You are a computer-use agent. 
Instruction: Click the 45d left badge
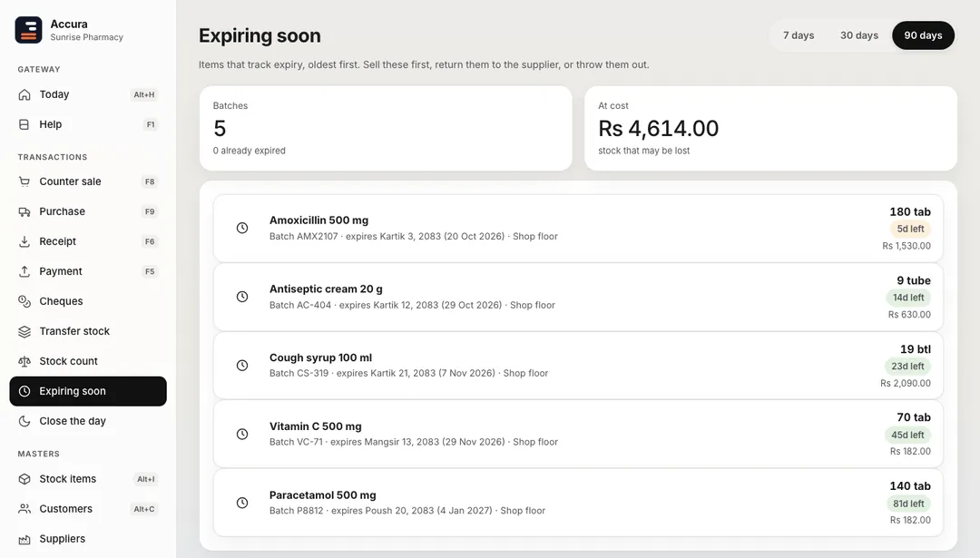(907, 435)
